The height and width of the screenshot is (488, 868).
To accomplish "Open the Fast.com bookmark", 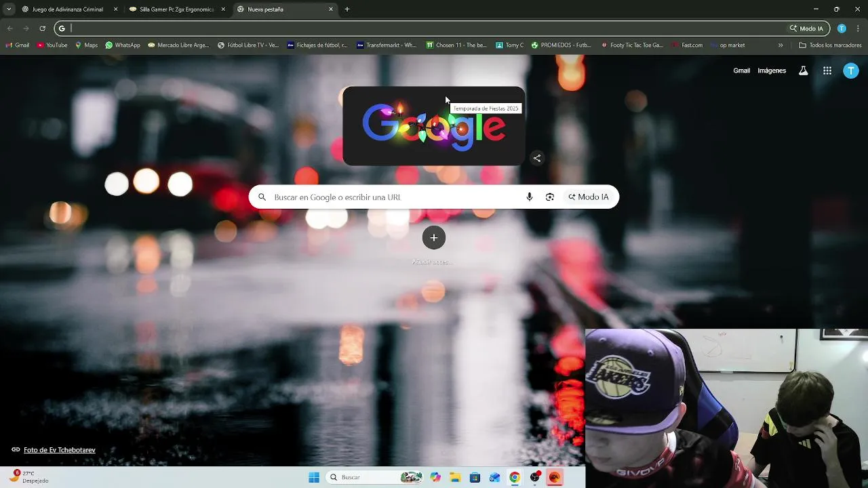I will [x=688, y=45].
